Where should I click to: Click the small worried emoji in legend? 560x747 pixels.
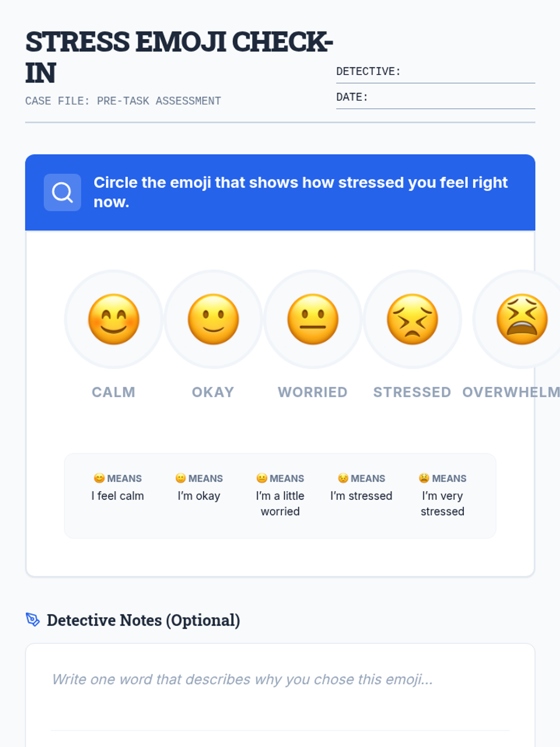click(262, 478)
